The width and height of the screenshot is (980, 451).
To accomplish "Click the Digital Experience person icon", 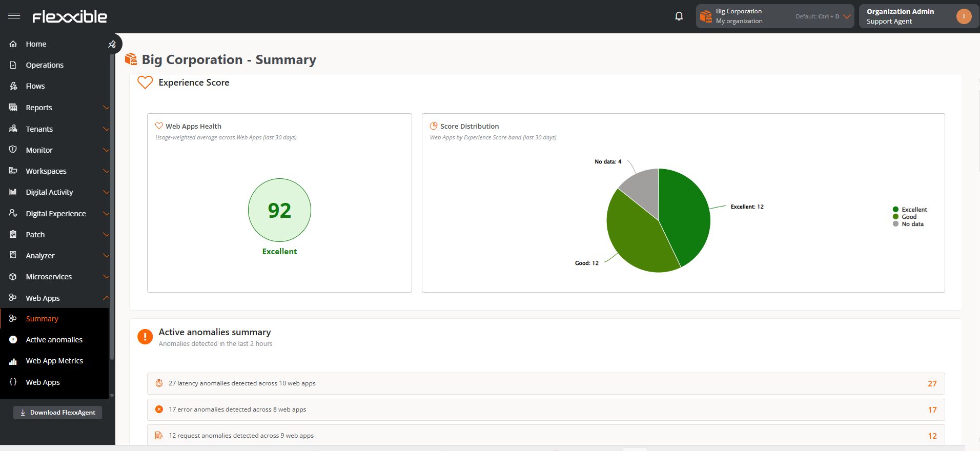I will pos(13,213).
